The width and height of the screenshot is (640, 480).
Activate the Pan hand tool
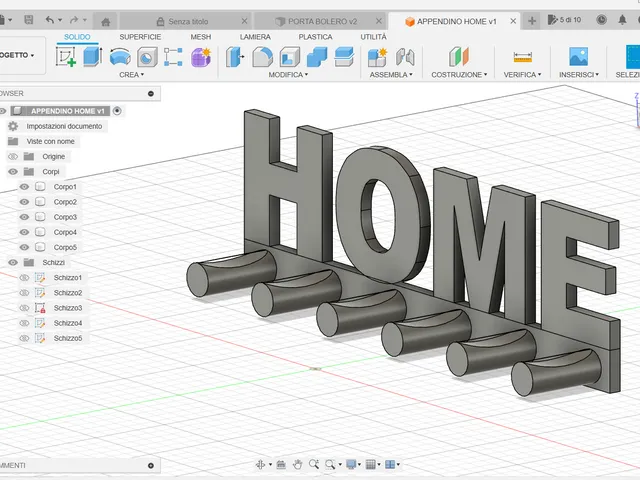298,464
